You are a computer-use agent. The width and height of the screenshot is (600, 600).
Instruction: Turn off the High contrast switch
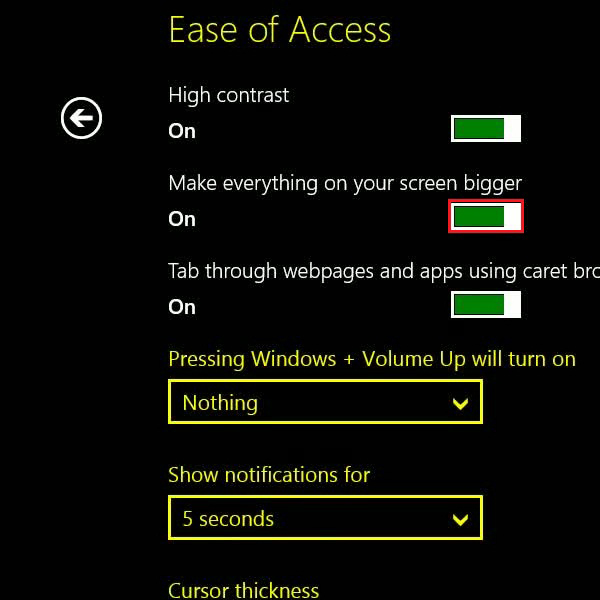pos(486,128)
